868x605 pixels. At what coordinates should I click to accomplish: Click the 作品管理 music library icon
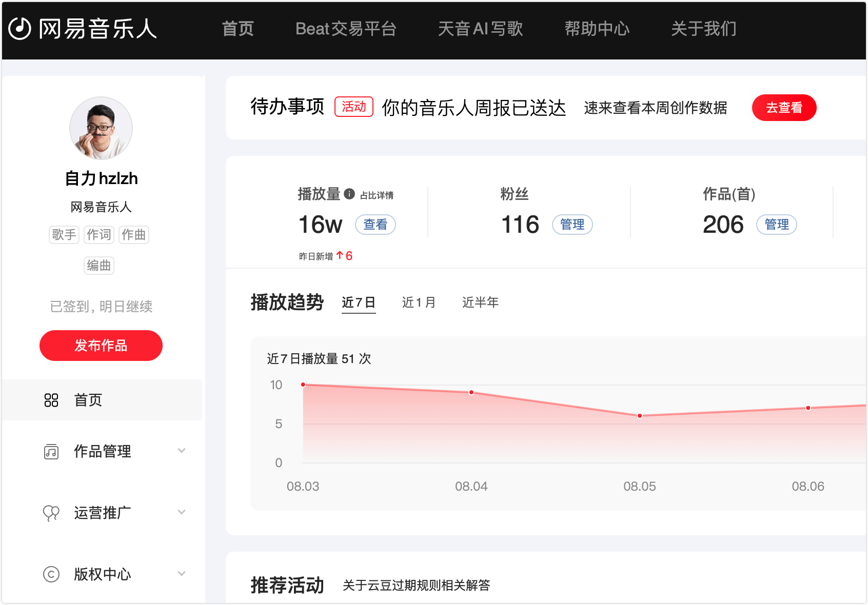click(x=51, y=451)
